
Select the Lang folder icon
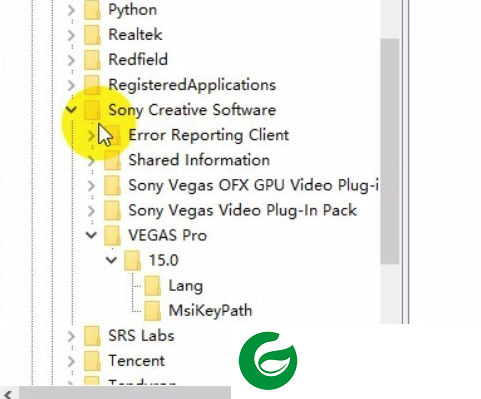coord(152,286)
